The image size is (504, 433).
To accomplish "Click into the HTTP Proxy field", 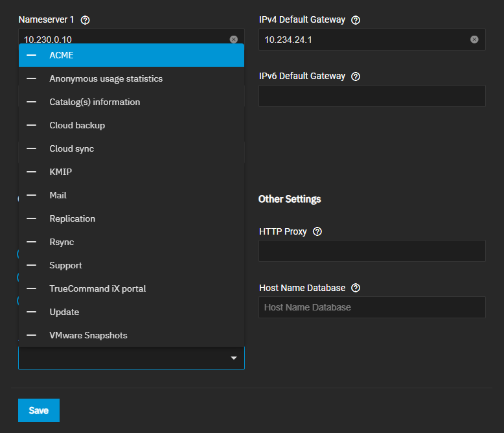I will [372, 251].
